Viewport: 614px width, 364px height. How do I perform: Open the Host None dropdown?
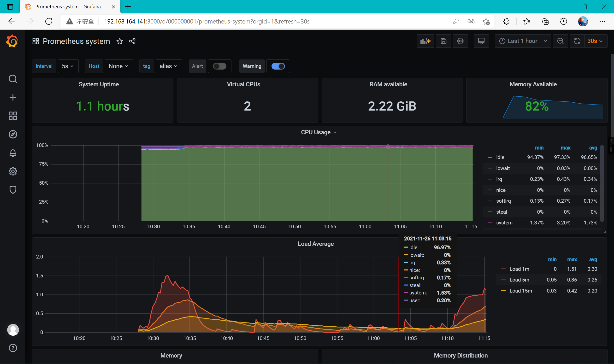119,66
